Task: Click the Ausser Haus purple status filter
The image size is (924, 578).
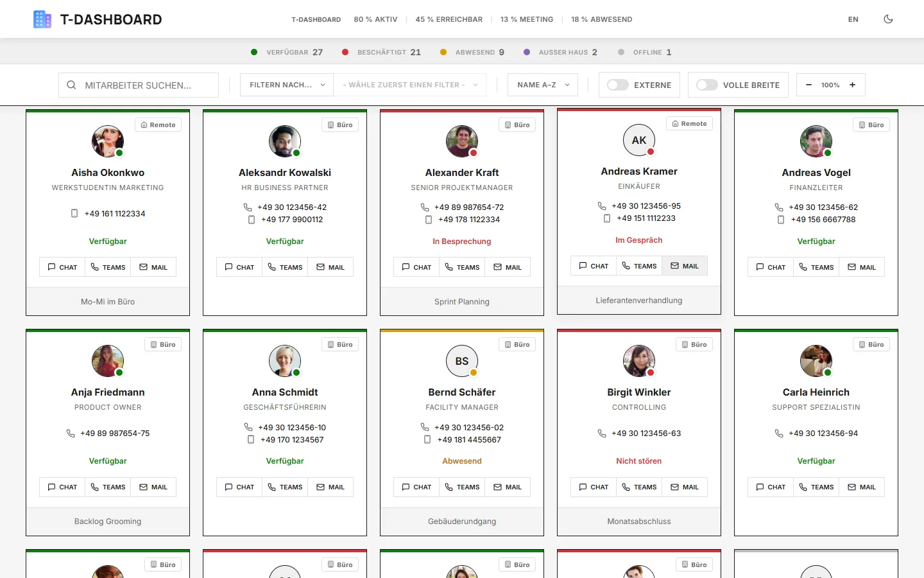Action: coord(560,52)
